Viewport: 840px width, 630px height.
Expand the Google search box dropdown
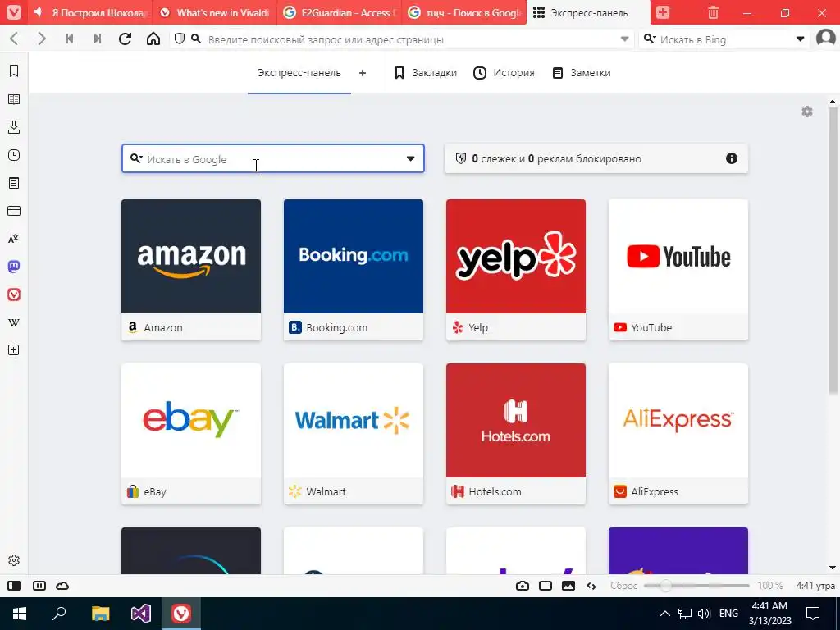[410, 158]
